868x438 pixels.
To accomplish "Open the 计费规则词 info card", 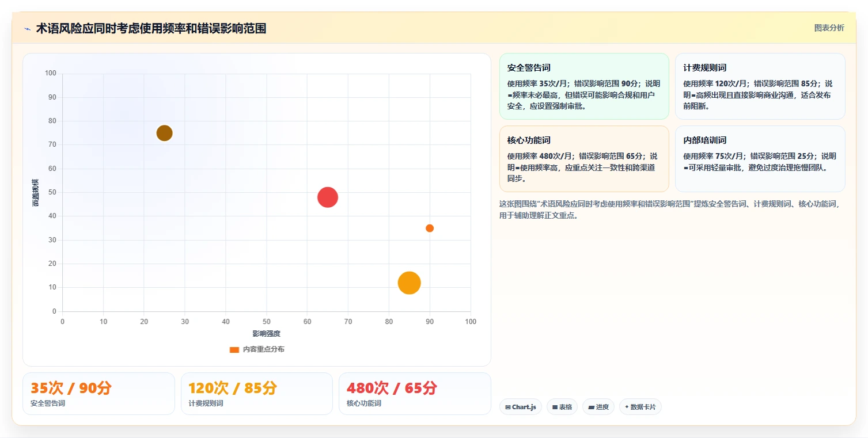I will pos(760,86).
